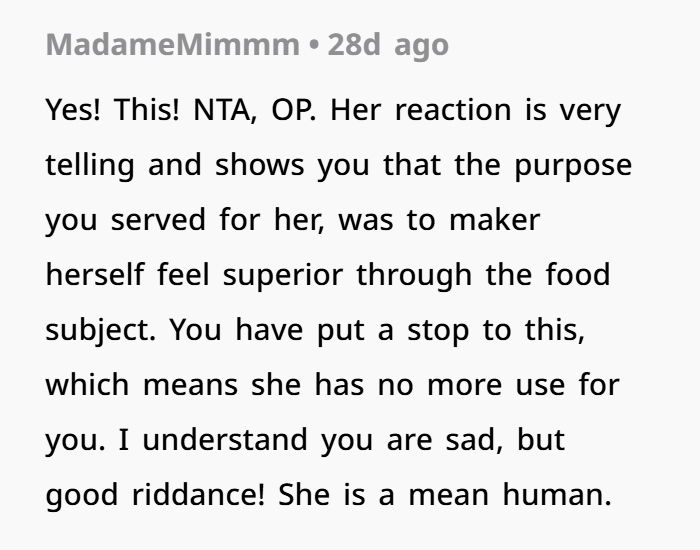This screenshot has width=700, height=550.
Task: Click the word stop in the comment
Action: [438, 330]
